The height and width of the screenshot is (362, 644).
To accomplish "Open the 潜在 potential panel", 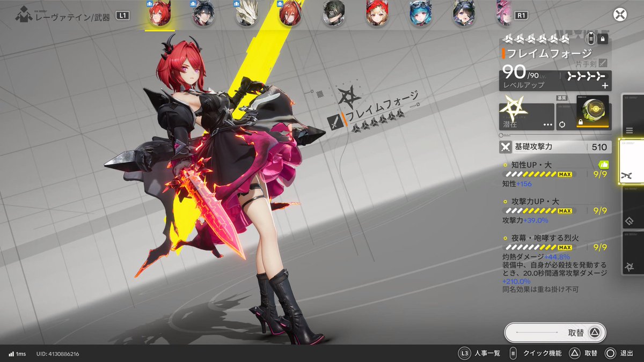I will click(x=526, y=116).
